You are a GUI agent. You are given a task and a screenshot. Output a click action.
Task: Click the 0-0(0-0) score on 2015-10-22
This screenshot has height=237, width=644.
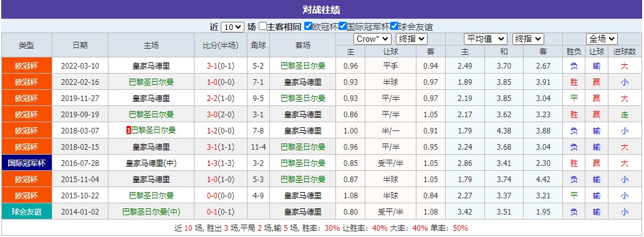pyautogui.click(x=221, y=195)
